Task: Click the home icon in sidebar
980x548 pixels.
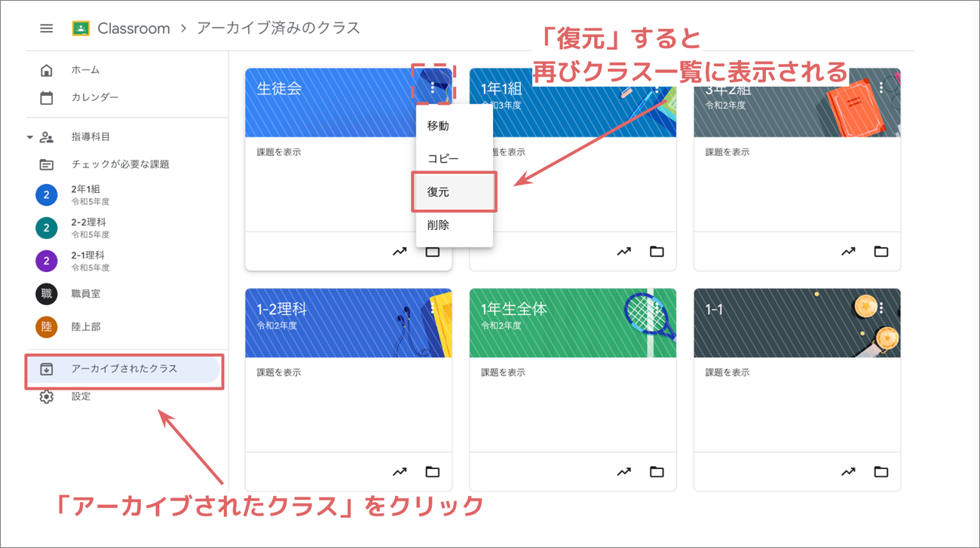Action: [47, 70]
